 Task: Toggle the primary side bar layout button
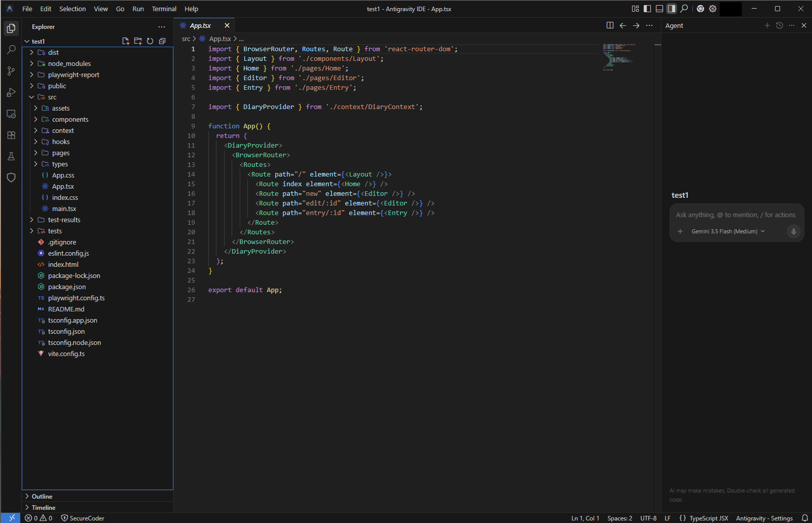coord(647,9)
